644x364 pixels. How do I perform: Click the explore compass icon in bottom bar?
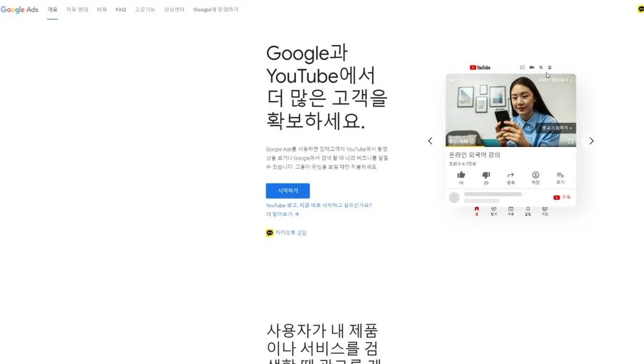click(x=493, y=209)
